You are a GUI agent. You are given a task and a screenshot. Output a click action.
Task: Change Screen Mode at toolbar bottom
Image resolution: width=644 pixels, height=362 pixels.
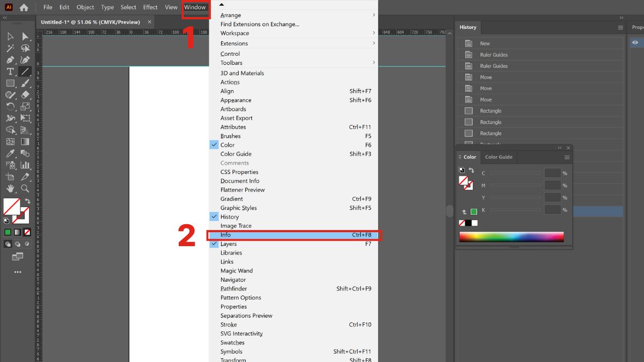coord(18,257)
